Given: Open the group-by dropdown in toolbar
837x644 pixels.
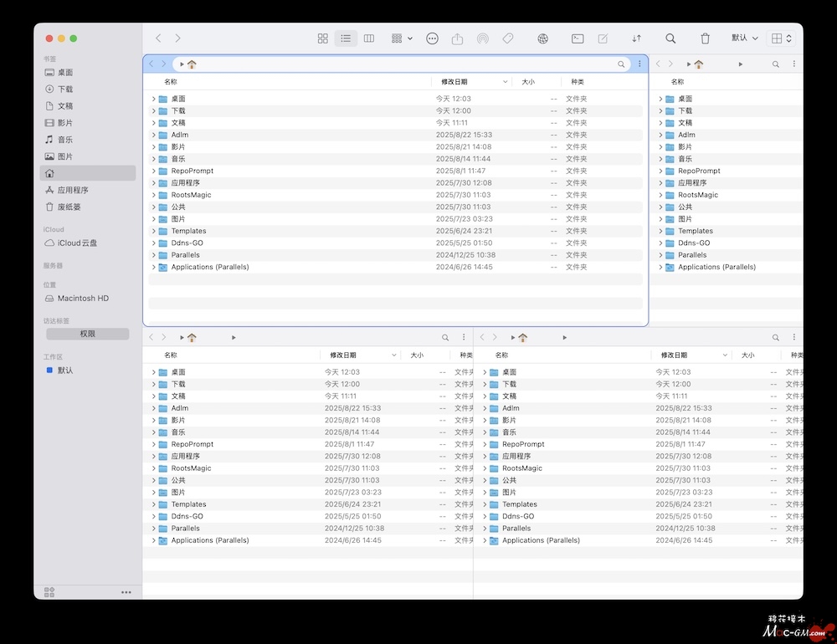Looking at the screenshot, I should 402,38.
